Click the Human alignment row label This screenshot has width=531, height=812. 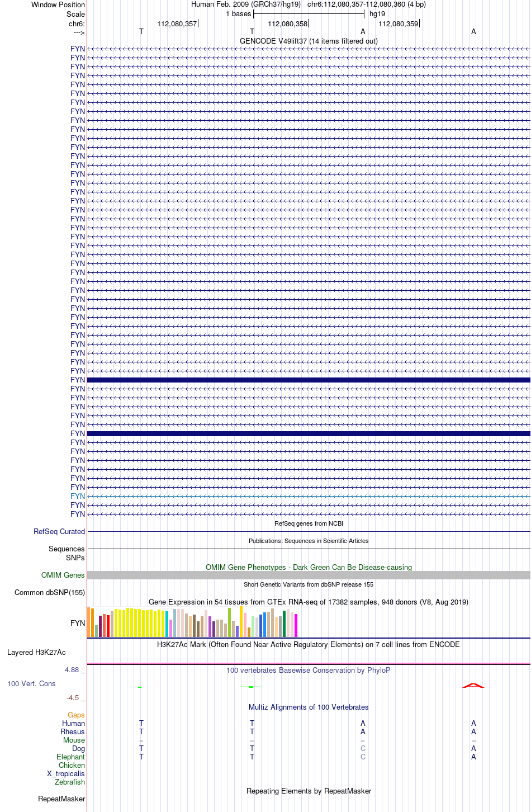[74, 723]
